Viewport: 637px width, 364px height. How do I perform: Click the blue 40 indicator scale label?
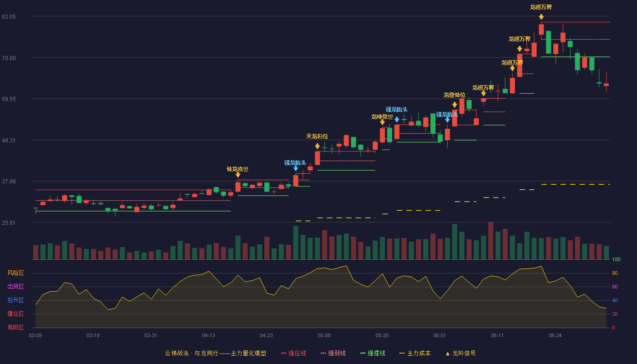click(615, 300)
